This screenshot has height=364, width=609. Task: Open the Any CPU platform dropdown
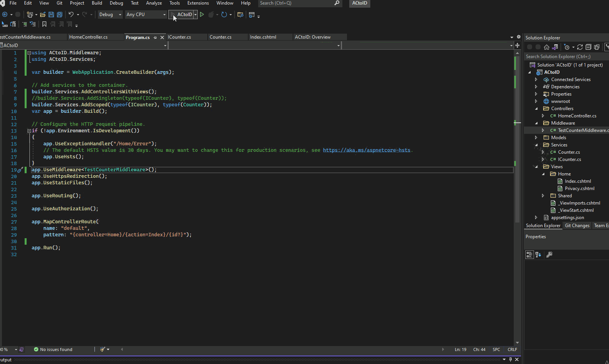point(146,15)
